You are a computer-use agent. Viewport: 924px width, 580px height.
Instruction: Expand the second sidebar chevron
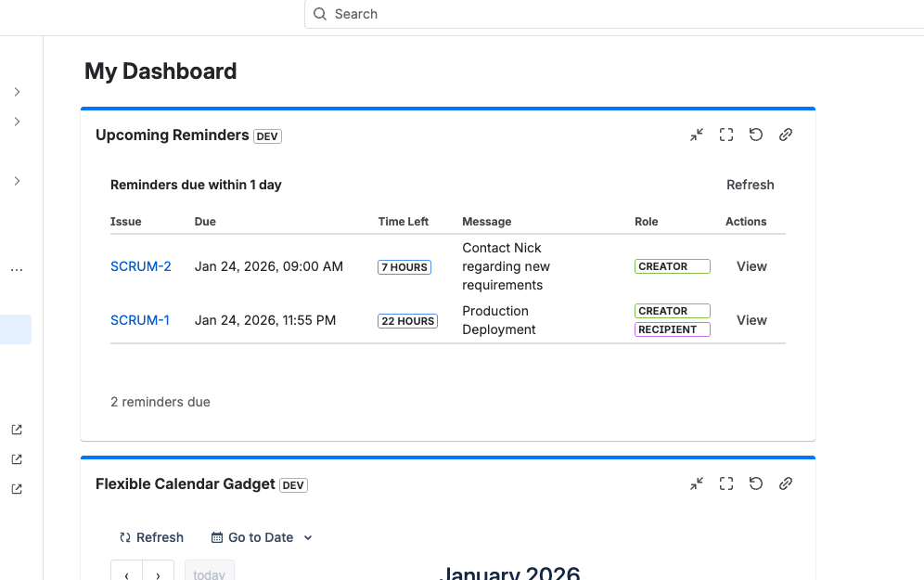17,122
